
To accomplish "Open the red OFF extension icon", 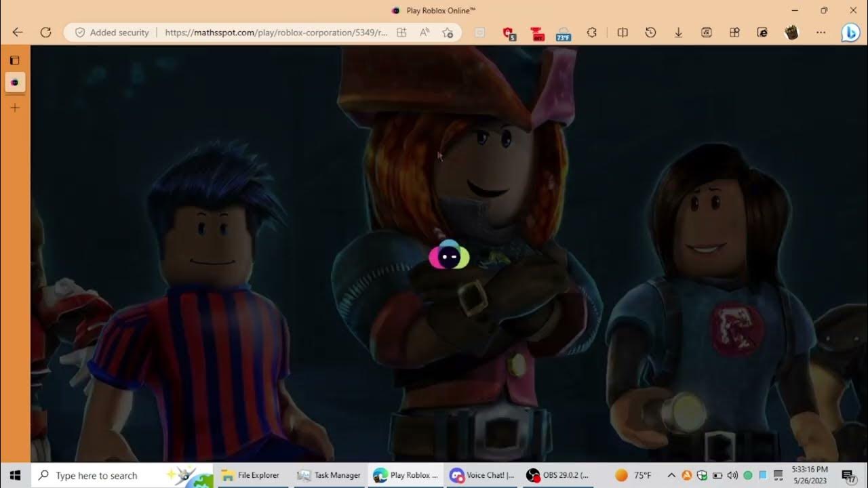I will pos(537,33).
